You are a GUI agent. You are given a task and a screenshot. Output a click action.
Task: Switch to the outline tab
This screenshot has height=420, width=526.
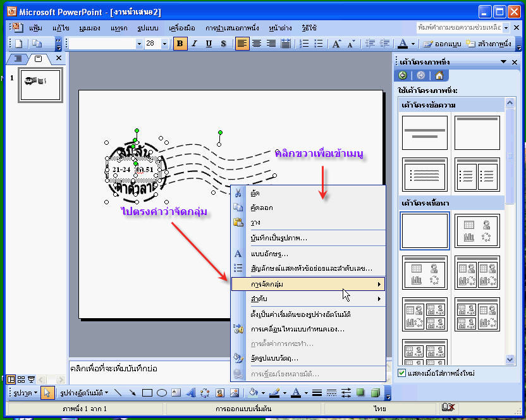pos(18,59)
